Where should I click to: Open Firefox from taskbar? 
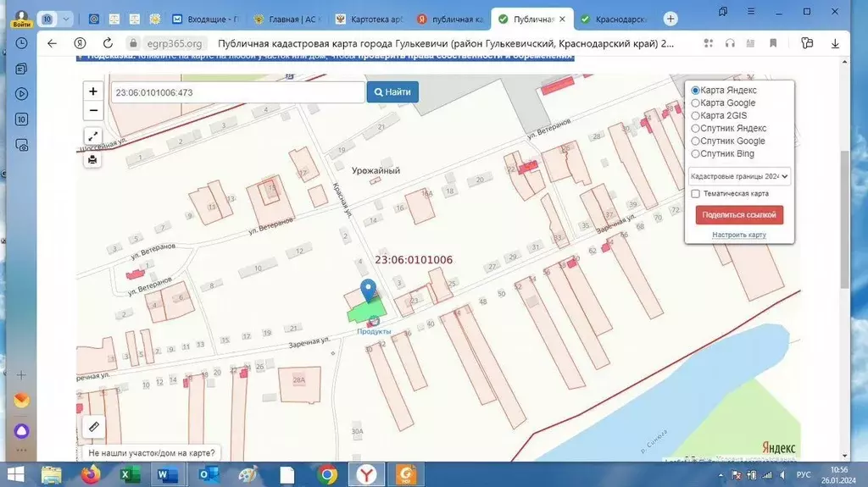pos(92,475)
